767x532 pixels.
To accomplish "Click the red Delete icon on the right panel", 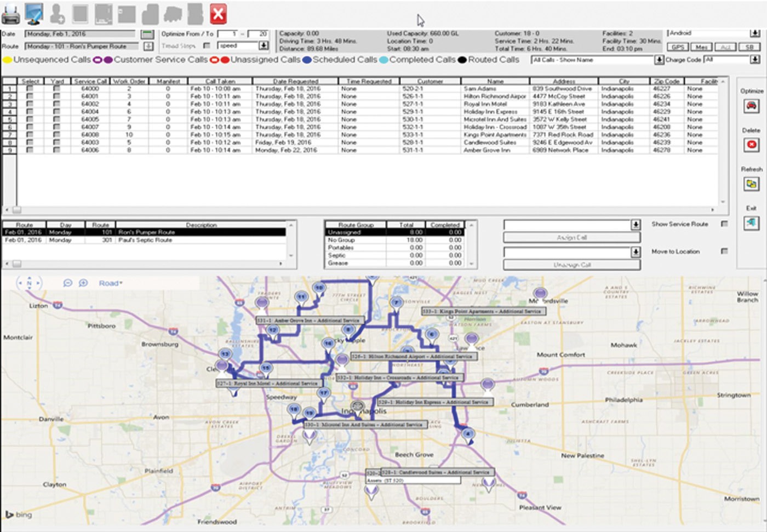I will (x=751, y=145).
